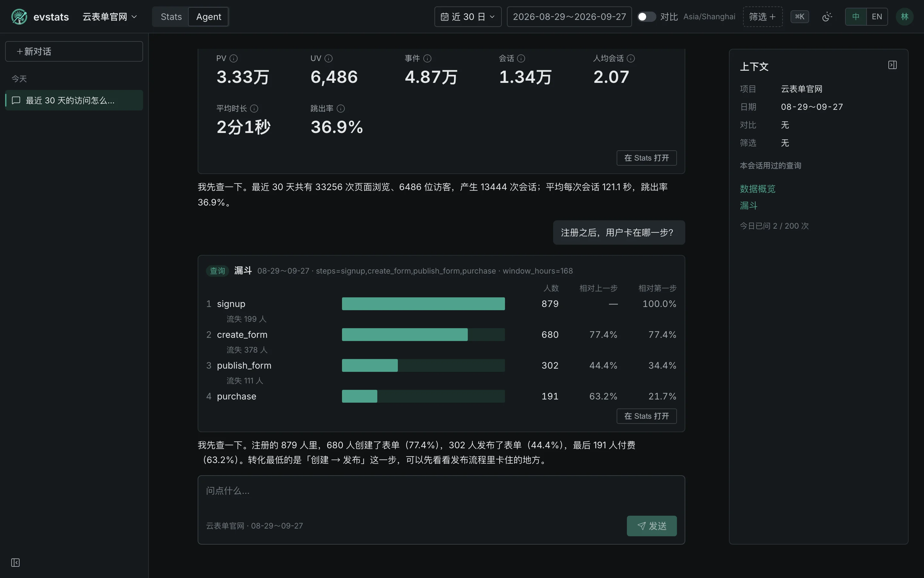The width and height of the screenshot is (924, 578).
Task: Start a new chat with 新对话
Action: click(74, 51)
